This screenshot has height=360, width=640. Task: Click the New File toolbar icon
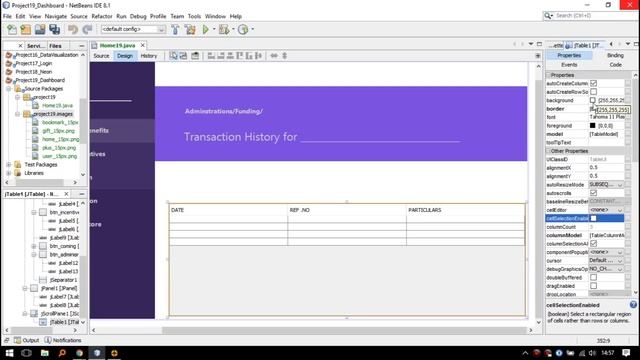(12, 29)
